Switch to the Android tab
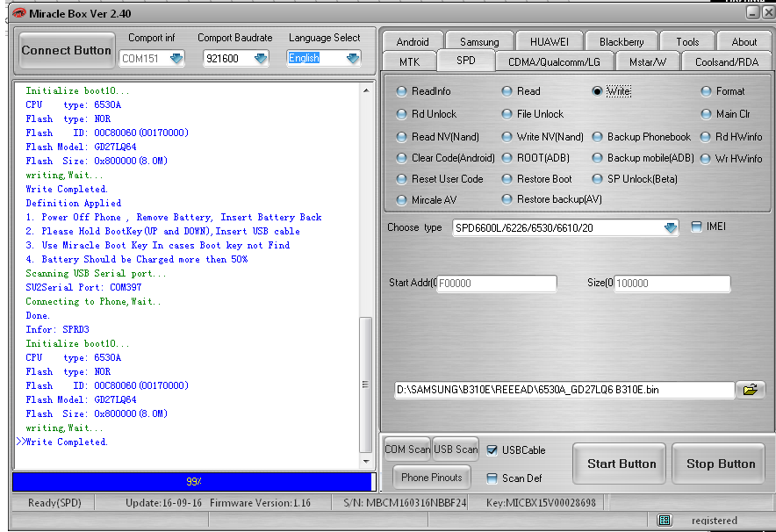 [x=413, y=41]
